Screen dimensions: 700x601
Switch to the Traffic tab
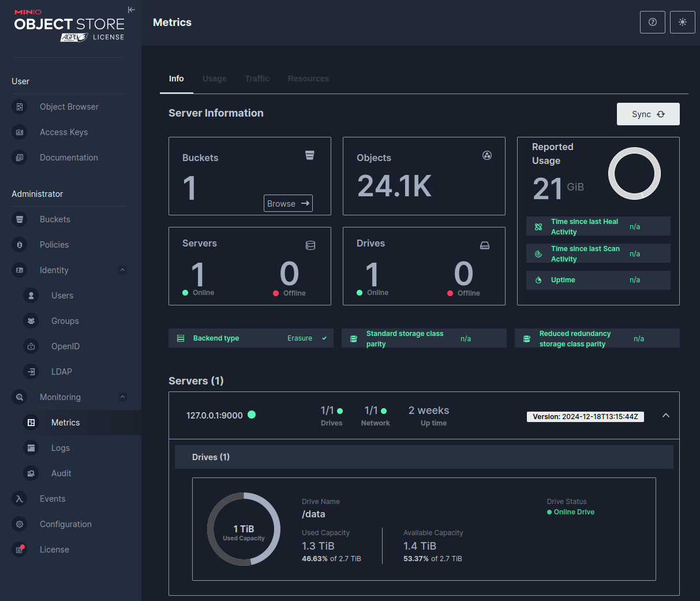coord(257,79)
